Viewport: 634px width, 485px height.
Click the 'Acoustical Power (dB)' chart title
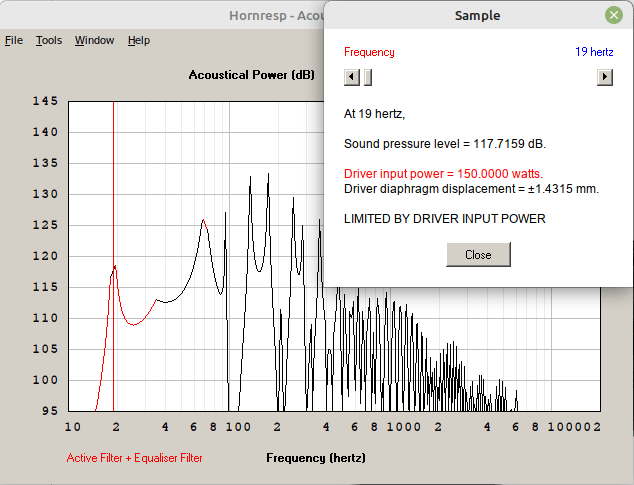click(251, 75)
